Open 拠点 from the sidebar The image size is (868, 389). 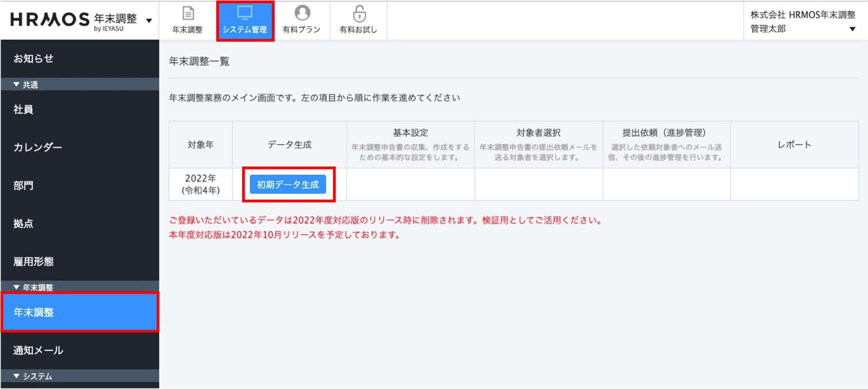[23, 223]
